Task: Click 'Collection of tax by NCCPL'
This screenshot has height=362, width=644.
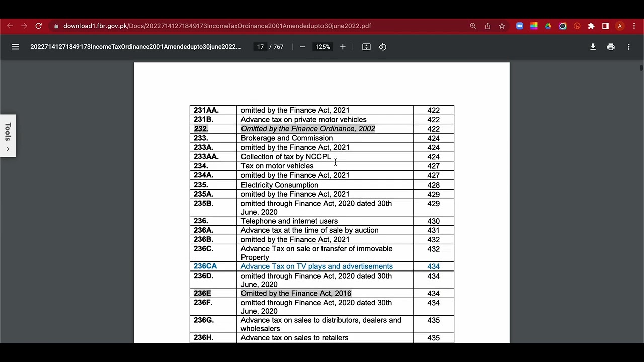Action: tap(286, 157)
